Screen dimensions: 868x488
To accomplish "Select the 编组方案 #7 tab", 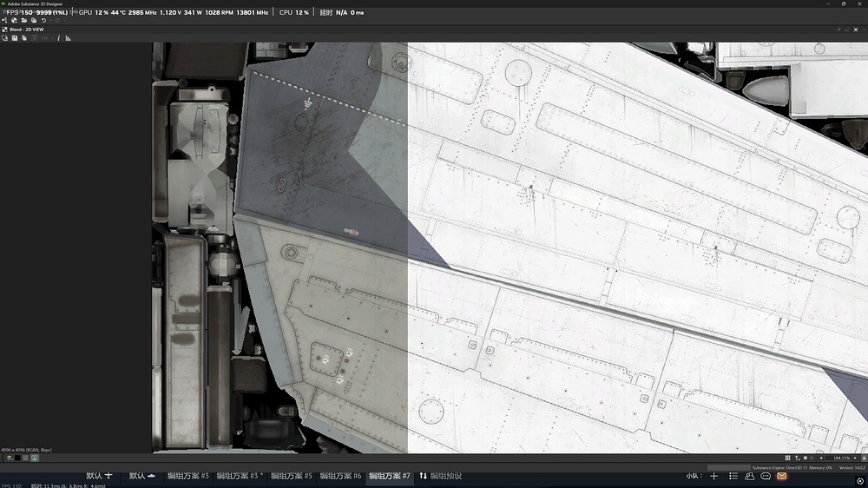I will point(389,476).
